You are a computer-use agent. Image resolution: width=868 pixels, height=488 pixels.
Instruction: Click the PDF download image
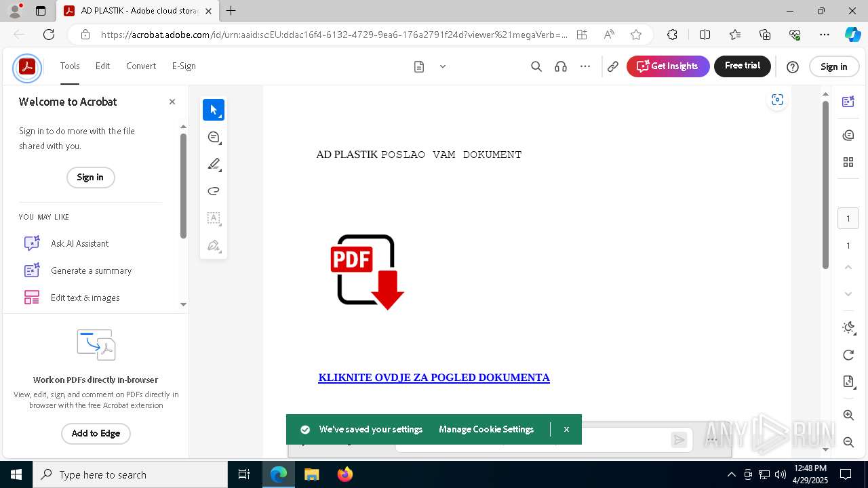coord(367,272)
